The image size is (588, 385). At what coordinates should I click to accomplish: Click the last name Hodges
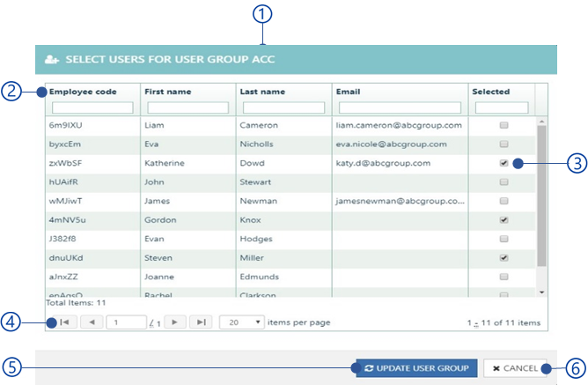pyautogui.click(x=256, y=239)
